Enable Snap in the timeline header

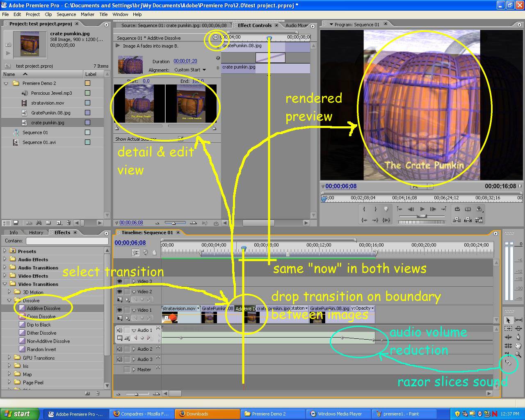click(x=135, y=253)
